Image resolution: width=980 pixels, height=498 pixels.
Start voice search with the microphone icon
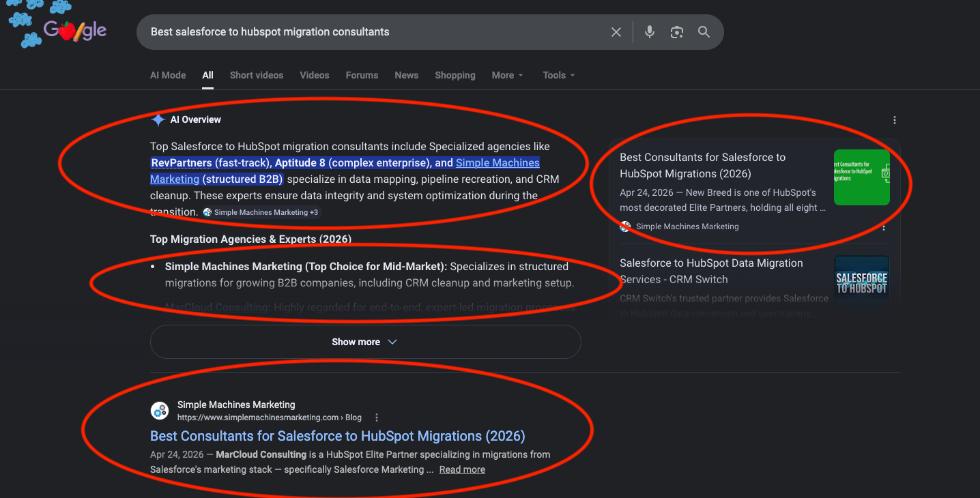650,32
